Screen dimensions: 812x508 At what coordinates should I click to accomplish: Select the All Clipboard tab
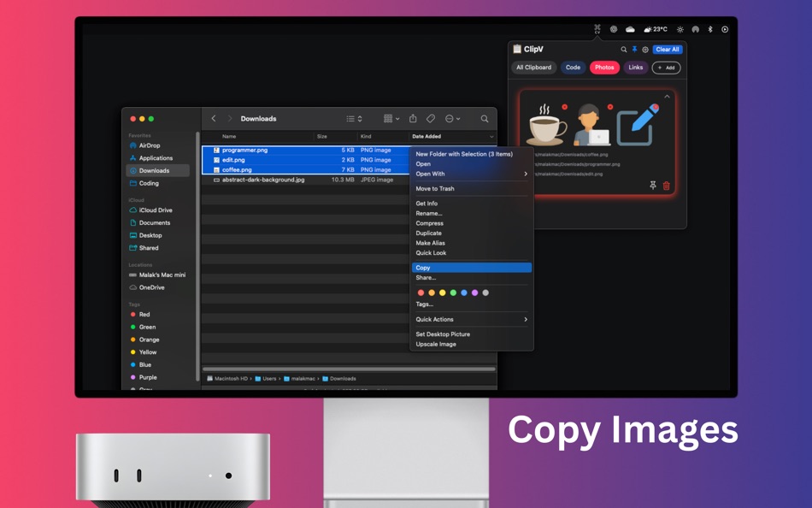coord(533,68)
